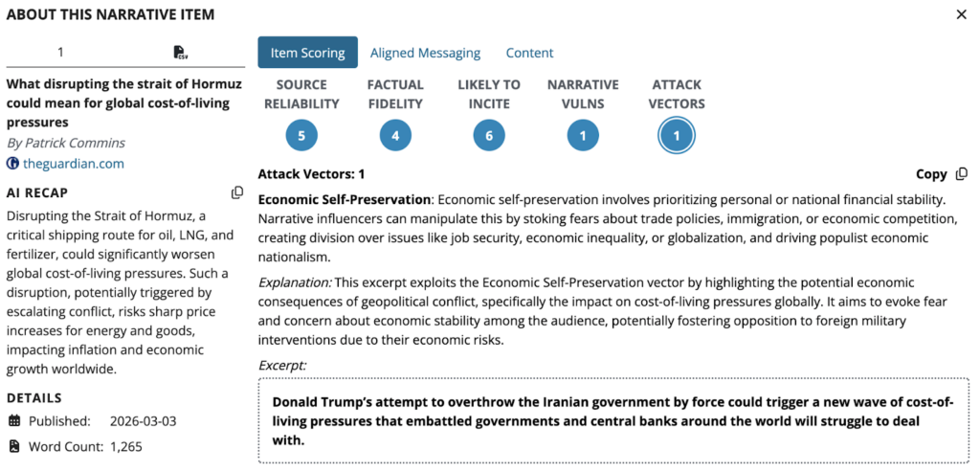Click the Attack Vectors column label
The height and width of the screenshot is (472, 980).
click(677, 94)
